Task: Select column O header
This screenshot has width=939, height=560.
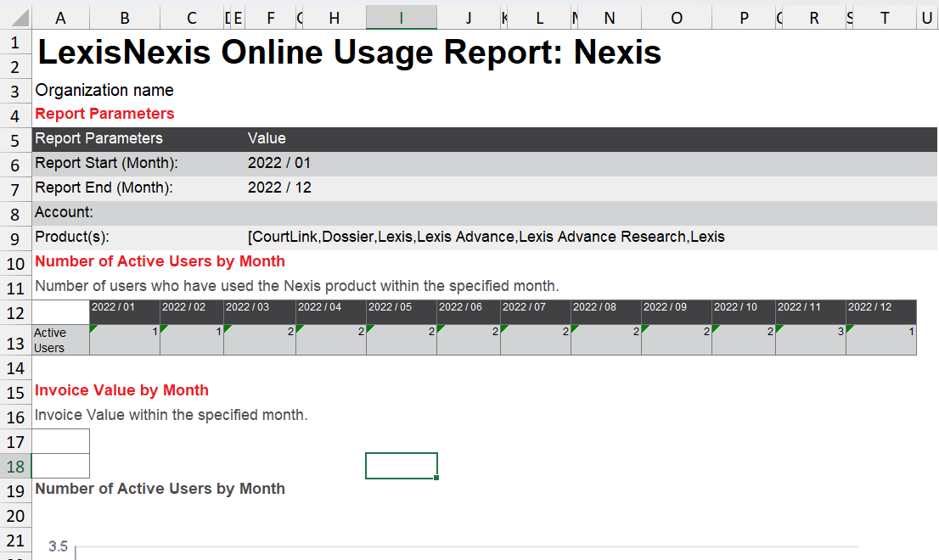Action: (x=677, y=18)
